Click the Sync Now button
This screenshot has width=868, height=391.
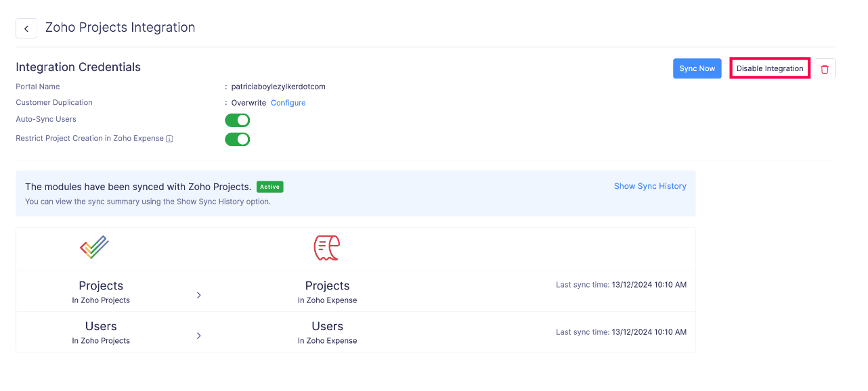pyautogui.click(x=697, y=68)
